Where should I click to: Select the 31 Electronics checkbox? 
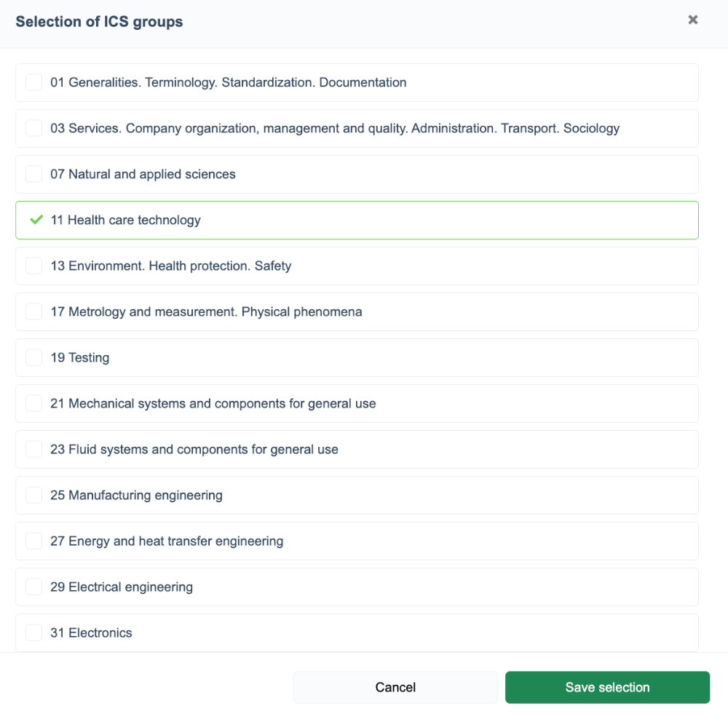34,632
